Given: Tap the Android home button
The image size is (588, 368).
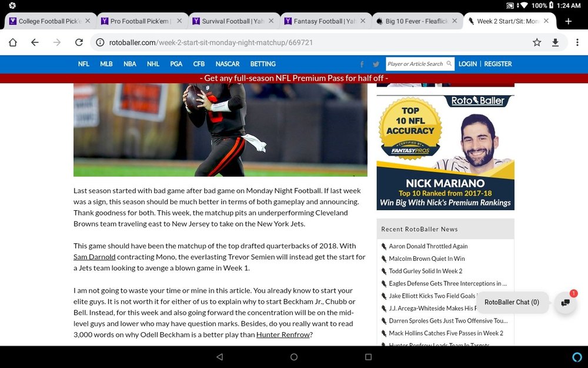Looking at the screenshot, I should point(294,357).
